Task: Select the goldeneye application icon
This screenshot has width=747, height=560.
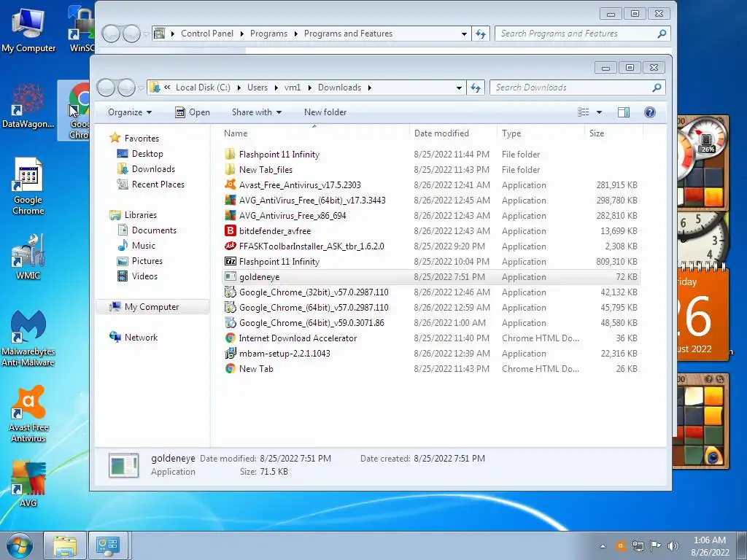Action: click(230, 276)
